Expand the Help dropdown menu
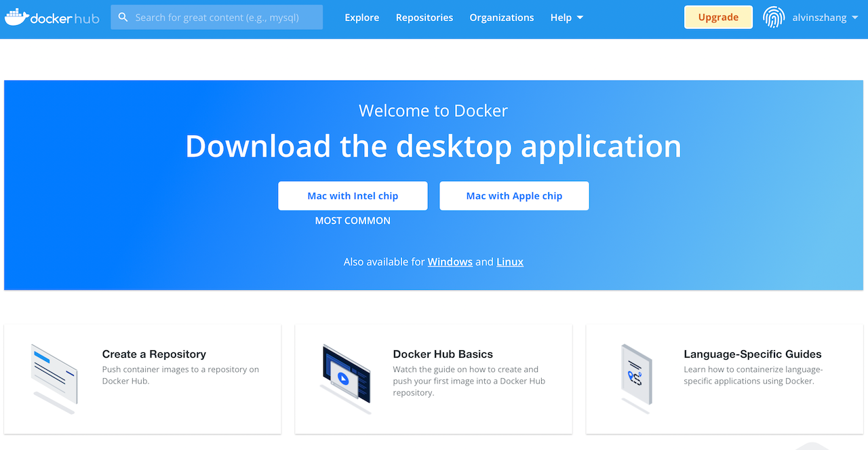Image resolution: width=868 pixels, height=450 pixels. point(567,18)
